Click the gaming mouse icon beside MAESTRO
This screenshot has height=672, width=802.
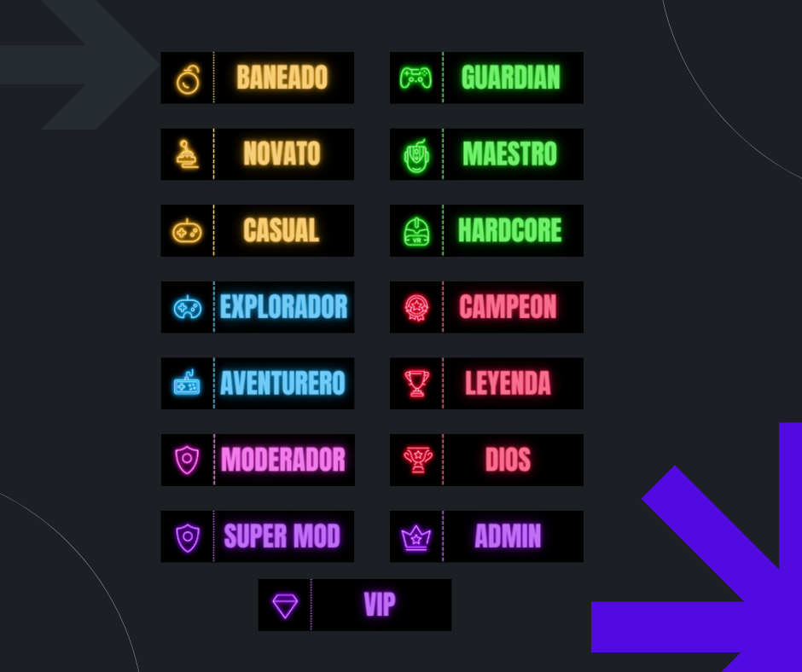tap(416, 156)
